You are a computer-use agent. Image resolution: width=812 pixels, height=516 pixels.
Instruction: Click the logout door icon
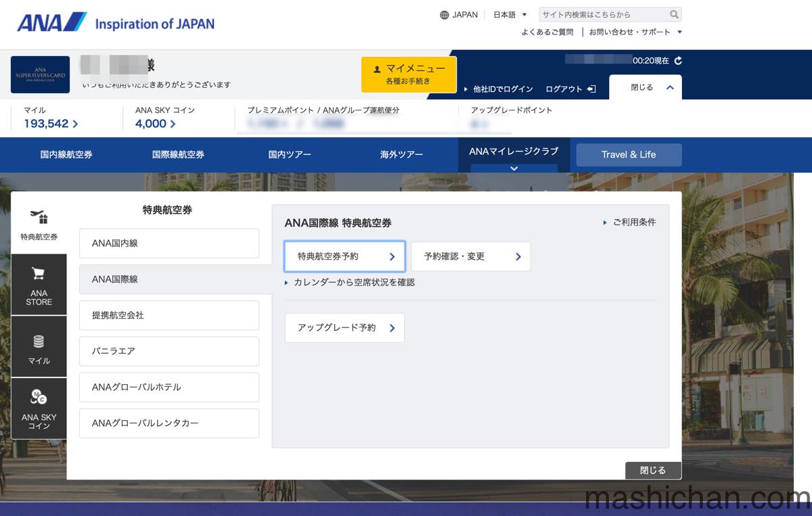(591, 89)
